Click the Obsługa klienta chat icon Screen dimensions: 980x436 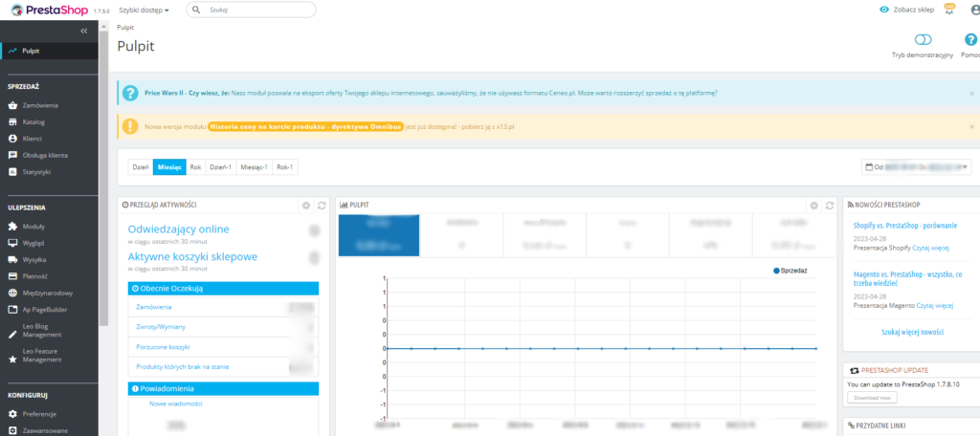[12, 155]
